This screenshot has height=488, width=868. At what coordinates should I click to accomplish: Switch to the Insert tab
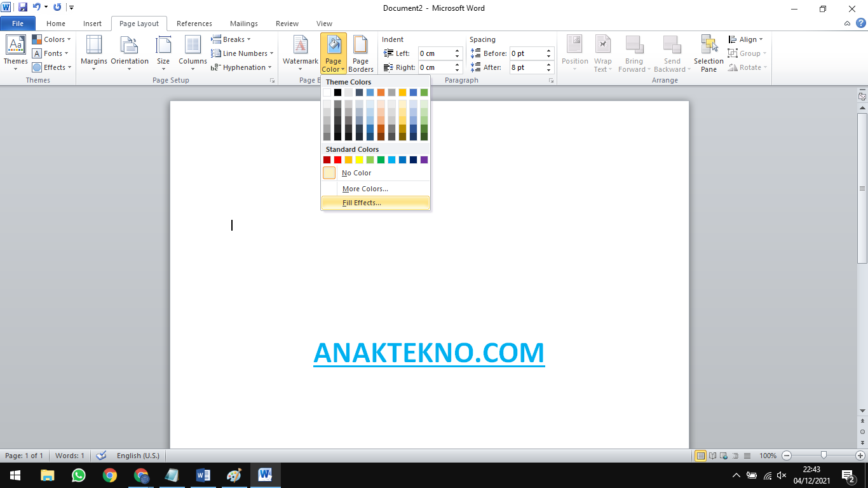92,24
